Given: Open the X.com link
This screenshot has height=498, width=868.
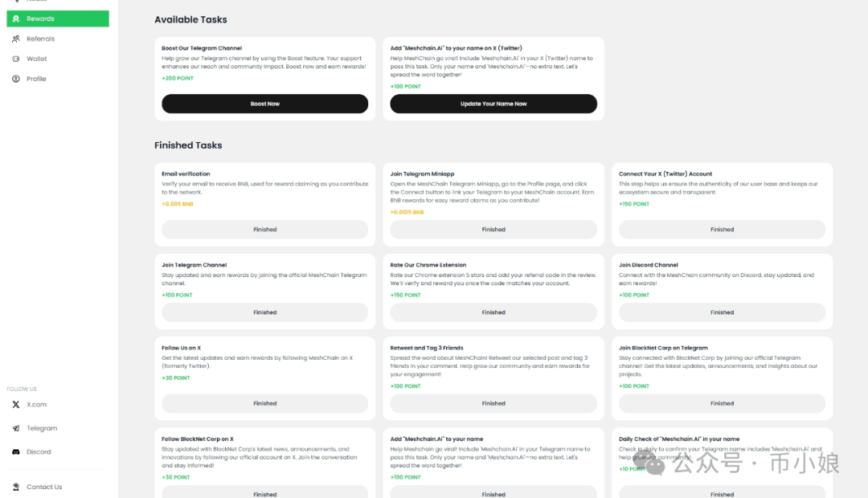Looking at the screenshot, I should click(36, 405).
